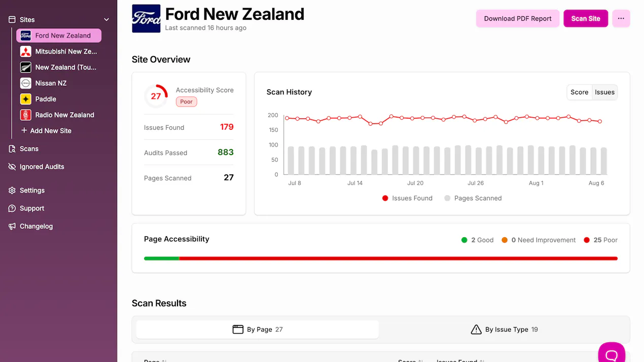This screenshot has height=362, width=644.
Task: Click the Poor score badge
Action: pyautogui.click(x=187, y=102)
